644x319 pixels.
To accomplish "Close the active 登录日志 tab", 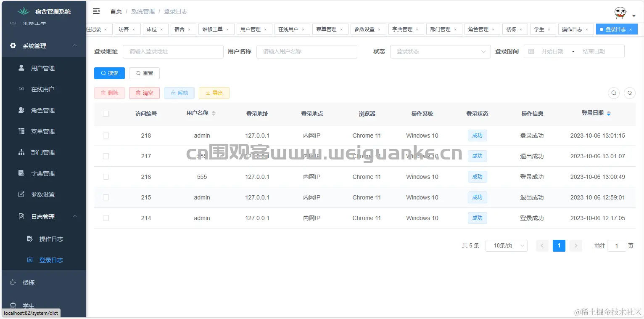I will (x=631, y=29).
